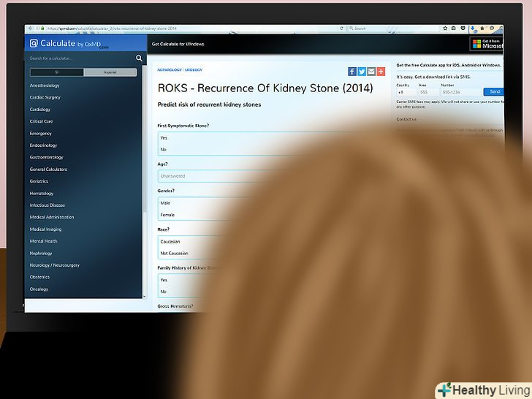Image resolution: width=532 pixels, height=399 pixels.
Task: Share the calculator on Facebook
Action: click(x=351, y=72)
